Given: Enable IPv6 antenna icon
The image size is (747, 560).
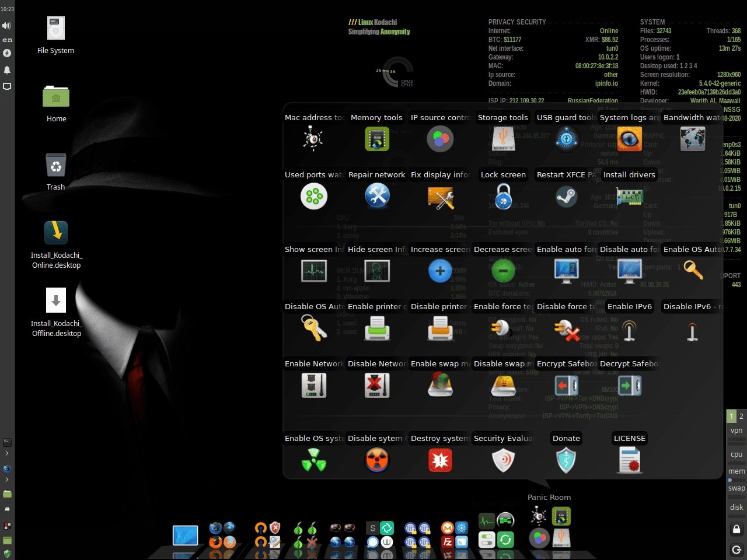Looking at the screenshot, I should (629, 330).
